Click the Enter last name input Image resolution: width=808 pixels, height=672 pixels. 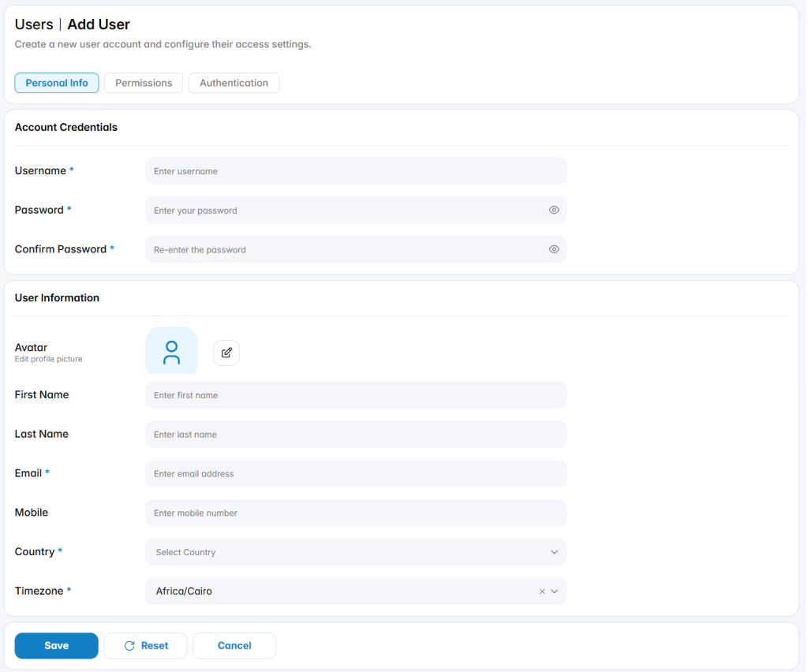tap(356, 434)
